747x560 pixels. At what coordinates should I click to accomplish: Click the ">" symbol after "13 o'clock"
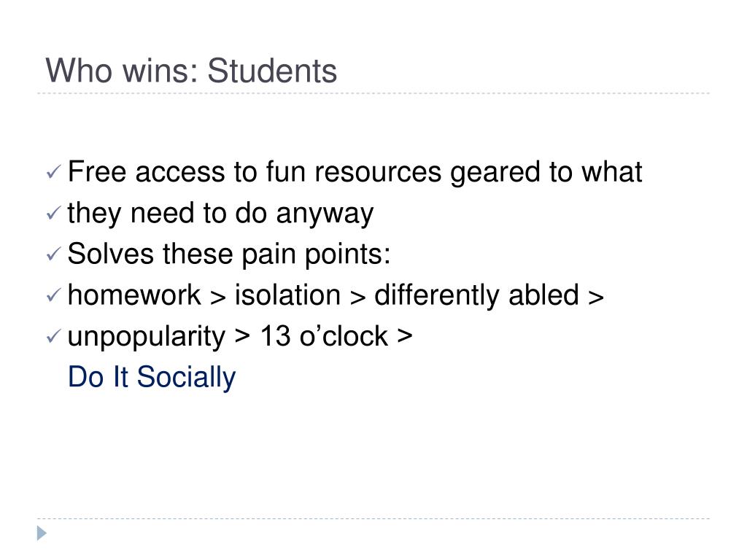pos(404,336)
